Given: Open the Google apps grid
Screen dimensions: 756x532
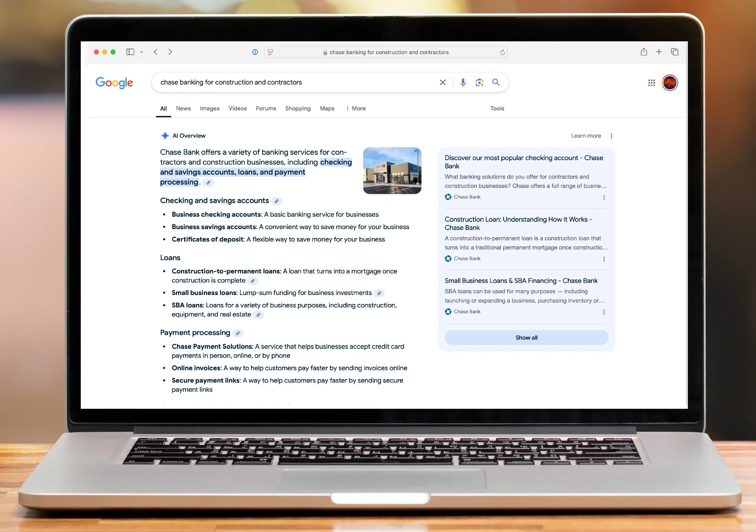Looking at the screenshot, I should [x=651, y=83].
